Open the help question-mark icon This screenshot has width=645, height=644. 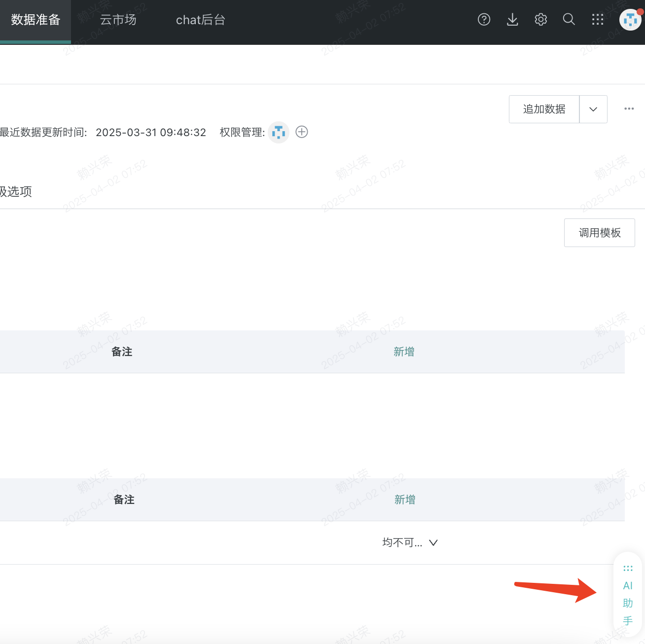(484, 20)
